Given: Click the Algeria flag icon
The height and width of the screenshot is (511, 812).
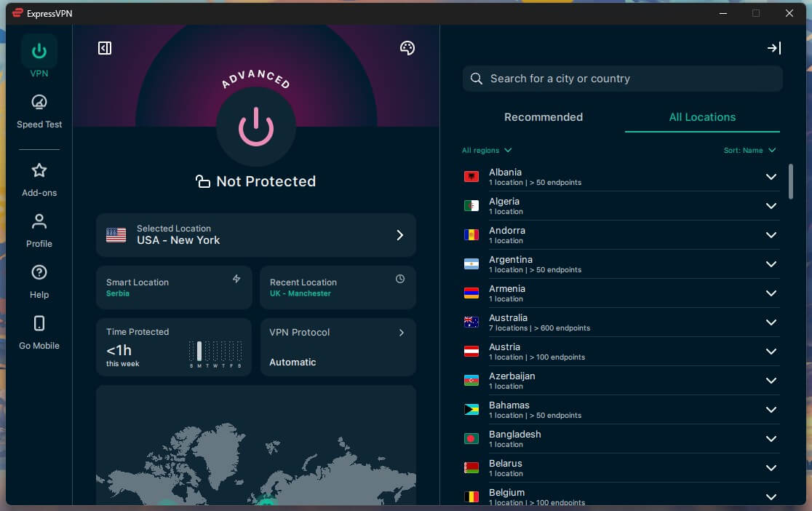Looking at the screenshot, I should click(471, 206).
